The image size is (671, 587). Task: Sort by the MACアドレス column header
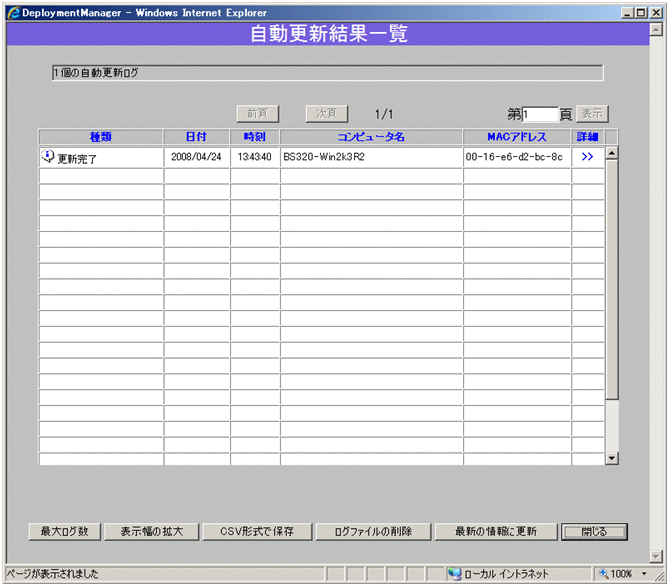click(517, 137)
